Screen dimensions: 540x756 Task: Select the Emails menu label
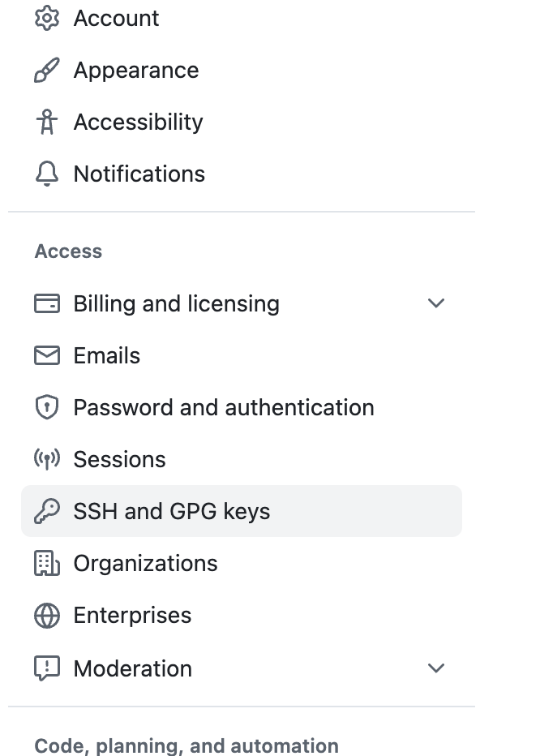[x=106, y=356]
